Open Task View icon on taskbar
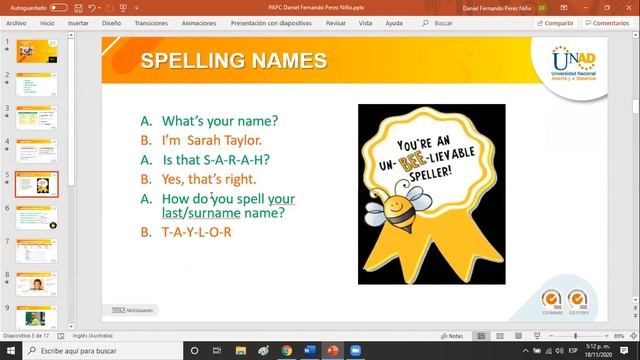The image size is (640, 360). 217,351
